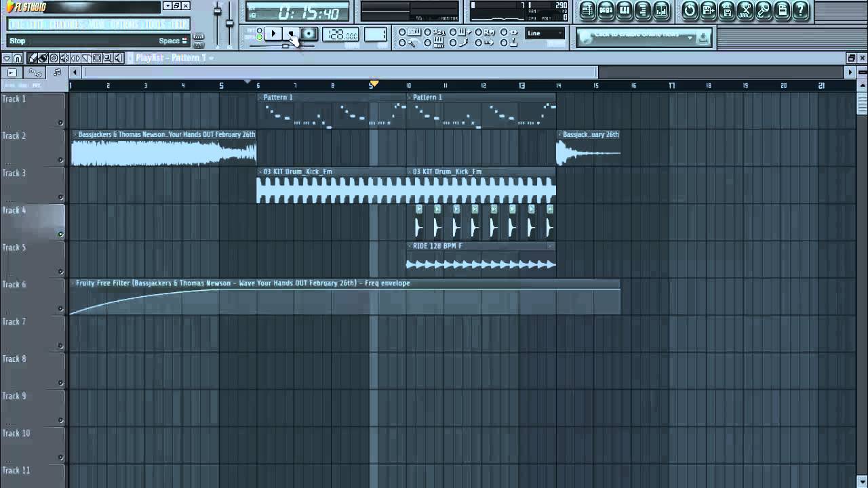Pick the Zoom magnifier tool in the playlist

click(x=108, y=58)
